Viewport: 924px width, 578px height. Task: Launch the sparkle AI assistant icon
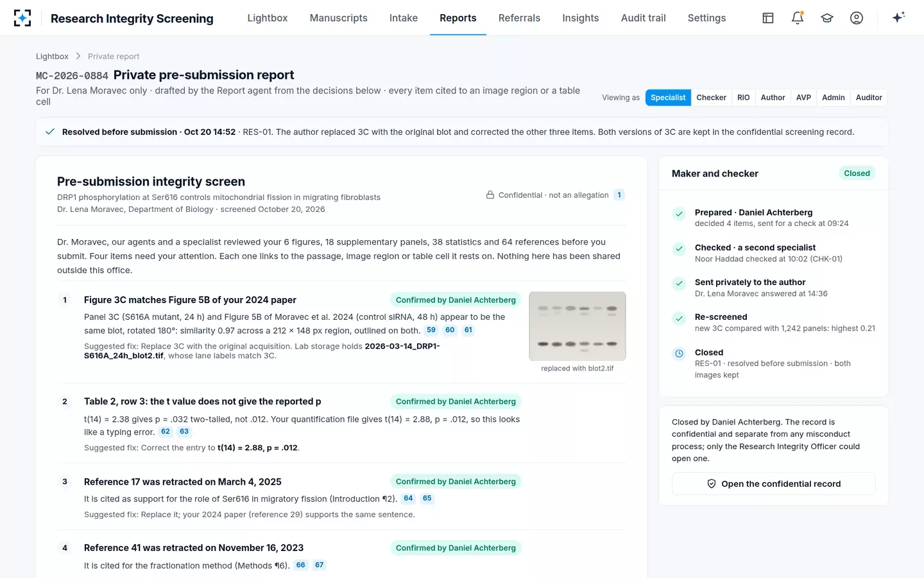(x=898, y=17)
